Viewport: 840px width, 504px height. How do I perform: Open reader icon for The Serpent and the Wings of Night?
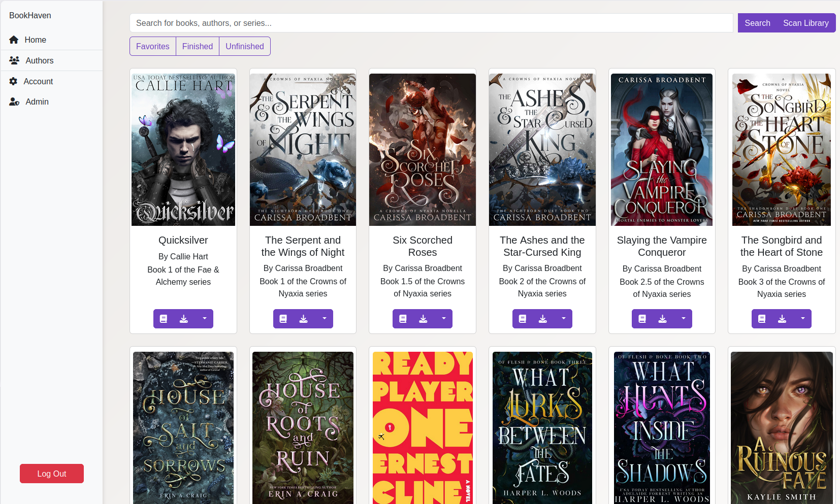(x=283, y=319)
